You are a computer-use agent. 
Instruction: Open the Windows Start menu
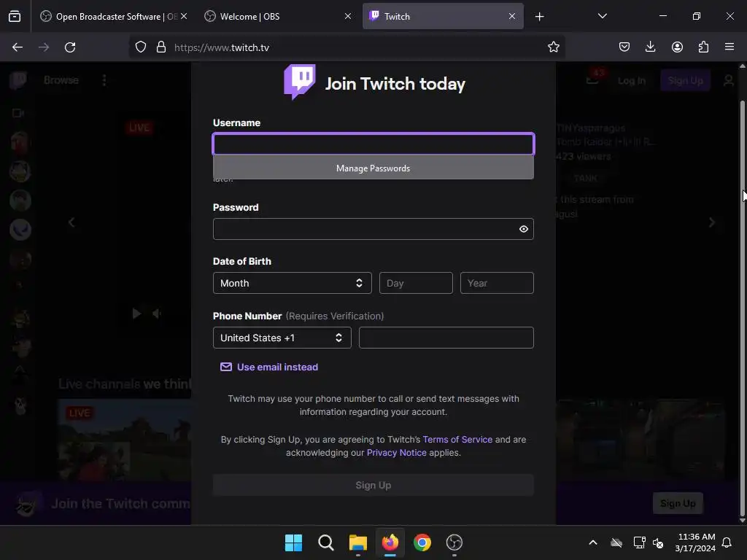[x=293, y=542]
